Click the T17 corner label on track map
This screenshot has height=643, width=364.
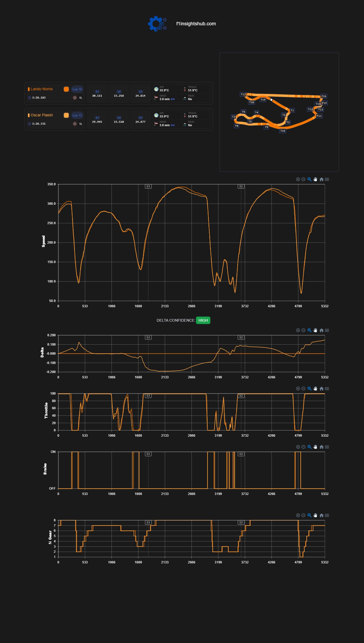243,94
